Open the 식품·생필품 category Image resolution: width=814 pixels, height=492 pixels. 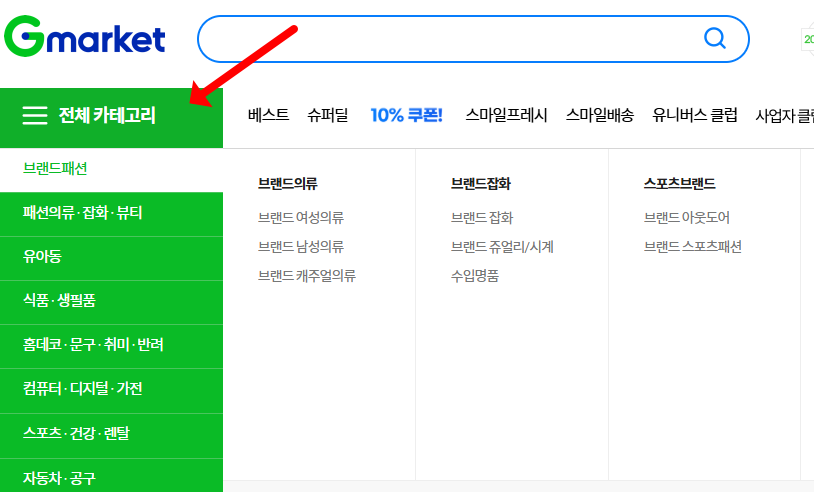(x=112, y=302)
